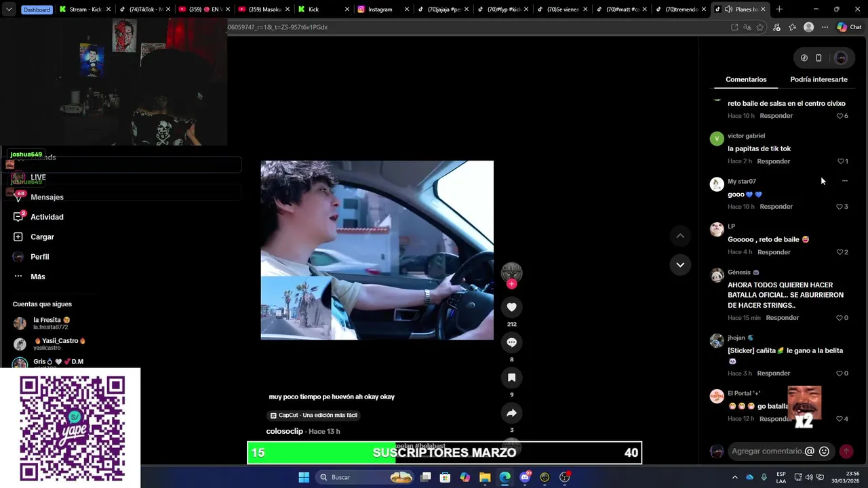Reply to Génesis's comment
Viewport: 868px width, 488px height.
(783, 318)
